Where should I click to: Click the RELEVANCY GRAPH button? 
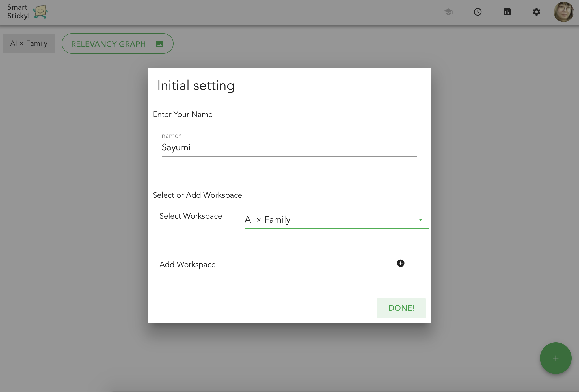117,44
